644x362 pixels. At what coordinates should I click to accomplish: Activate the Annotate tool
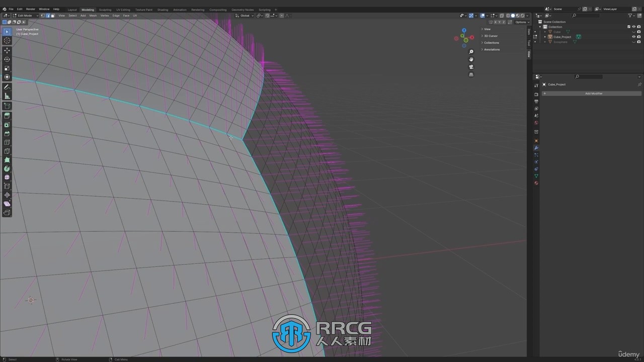tap(7, 87)
